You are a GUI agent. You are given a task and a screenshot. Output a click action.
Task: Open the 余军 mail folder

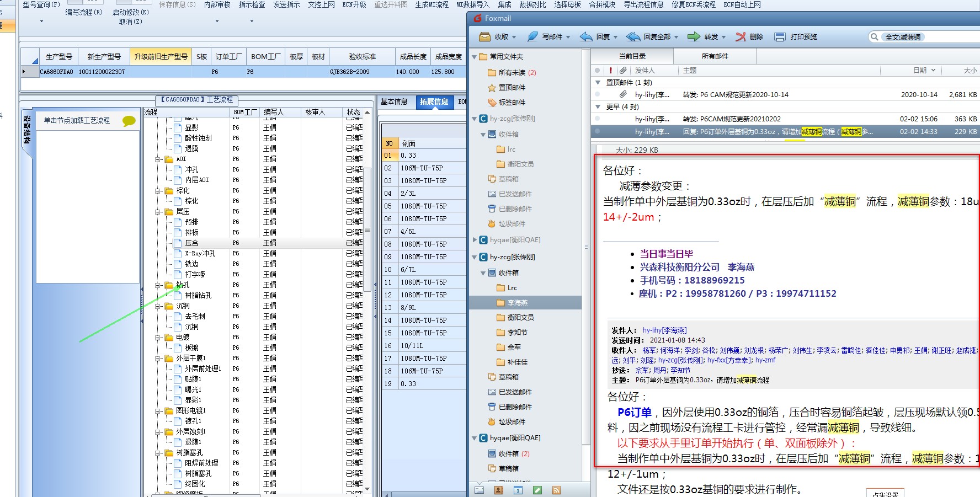509,348
